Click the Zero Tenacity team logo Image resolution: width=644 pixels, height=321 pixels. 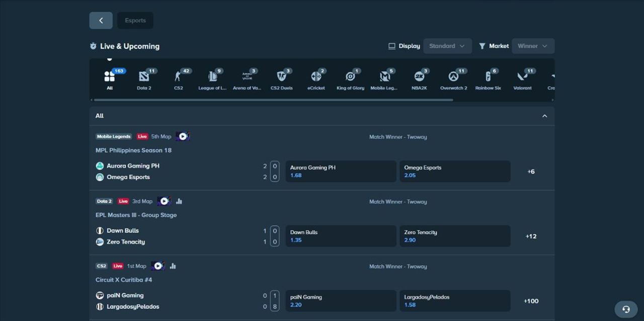100,242
